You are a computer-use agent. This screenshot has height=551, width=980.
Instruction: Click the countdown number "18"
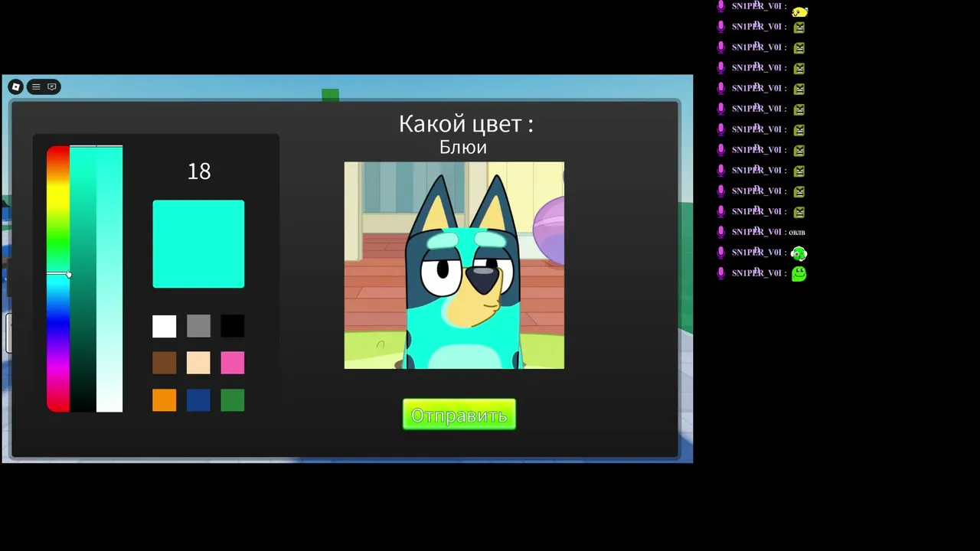[x=199, y=171]
